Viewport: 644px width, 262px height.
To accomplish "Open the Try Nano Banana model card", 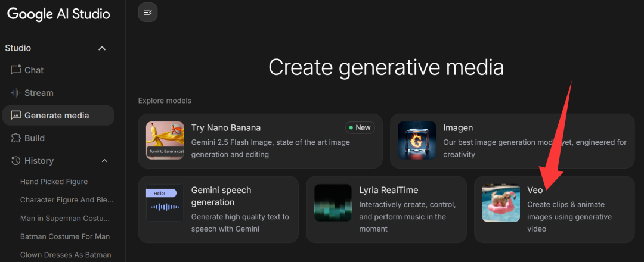I will pyautogui.click(x=261, y=141).
